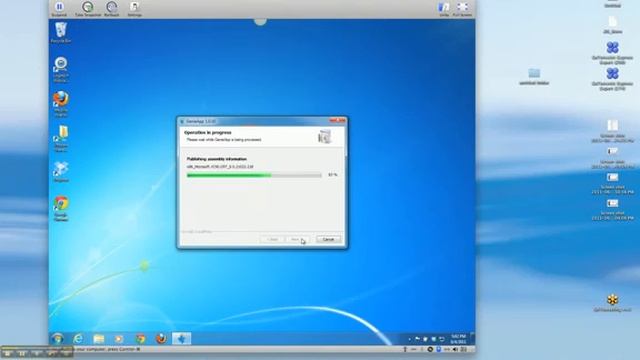Image resolution: width=640 pixels, height=360 pixels.
Task: Click the installer box icon in dialog header
Action: click(x=324, y=136)
